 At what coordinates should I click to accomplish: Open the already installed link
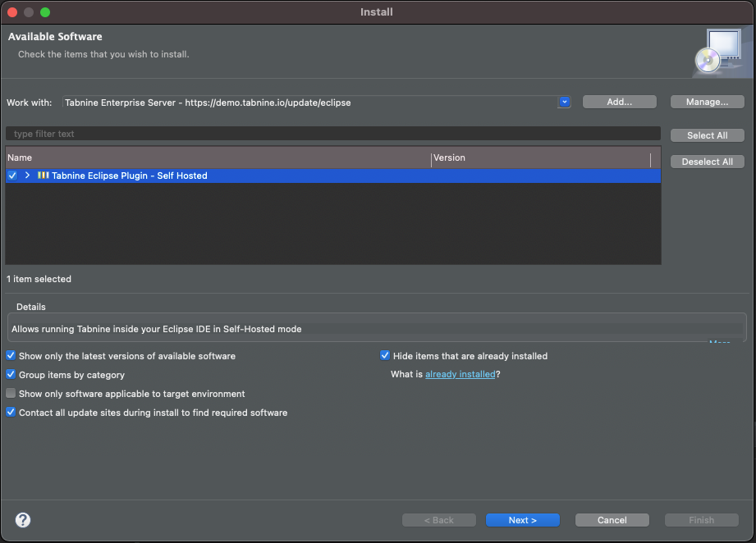(460, 374)
